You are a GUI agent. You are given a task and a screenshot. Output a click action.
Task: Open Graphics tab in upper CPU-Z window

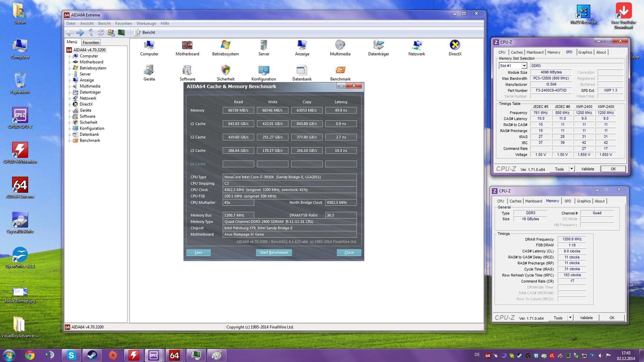(585, 52)
